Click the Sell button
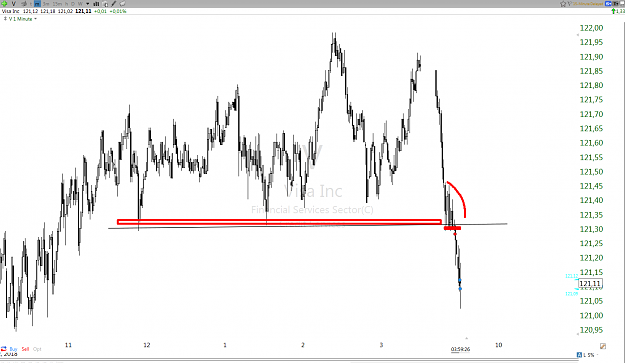 coord(25,349)
